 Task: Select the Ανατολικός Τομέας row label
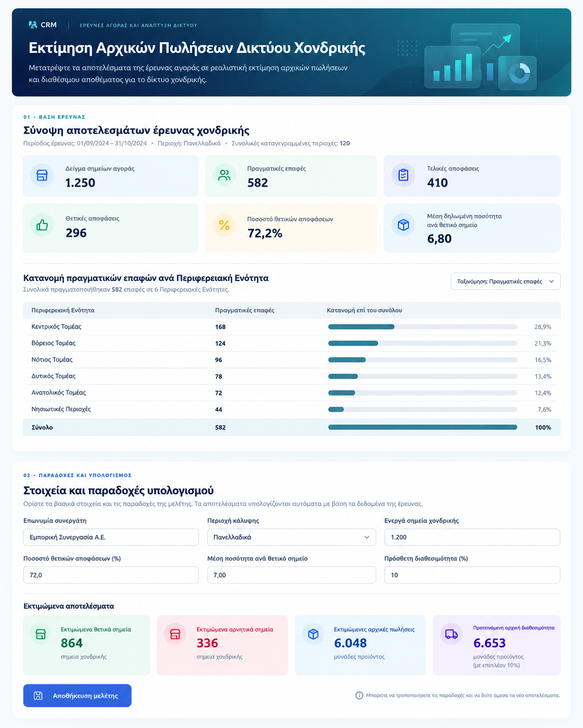(x=59, y=393)
